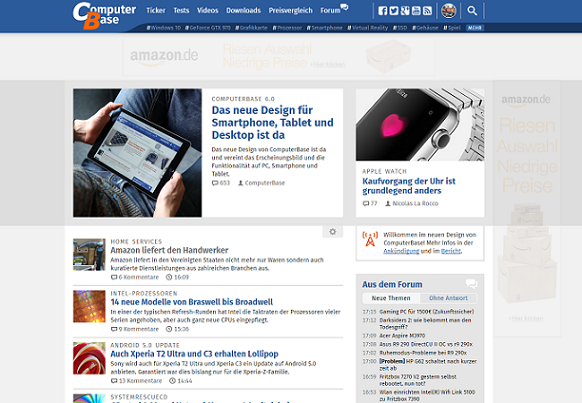The width and height of the screenshot is (582, 403).
Task: Open Amazon liefert den Handwerker article
Action: coord(169,250)
